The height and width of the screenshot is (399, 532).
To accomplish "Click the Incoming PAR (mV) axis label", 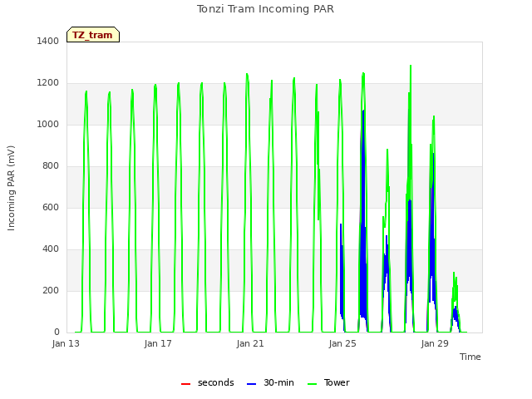I will (11, 188).
